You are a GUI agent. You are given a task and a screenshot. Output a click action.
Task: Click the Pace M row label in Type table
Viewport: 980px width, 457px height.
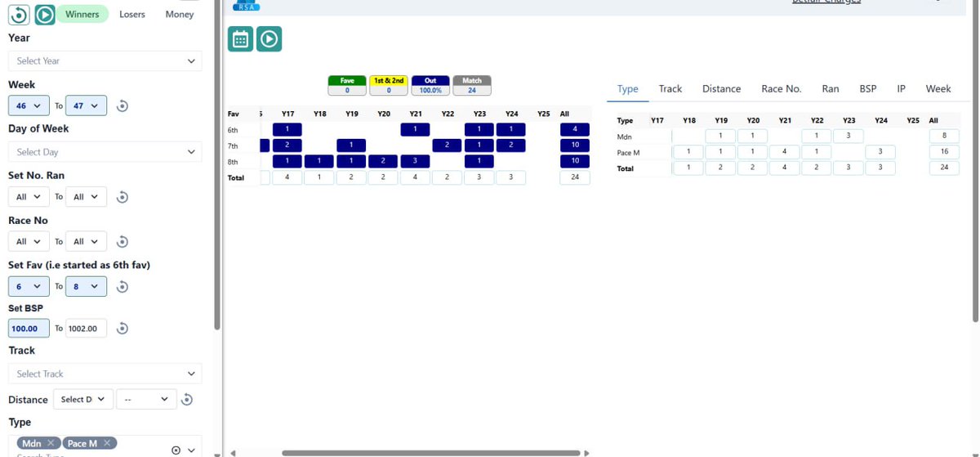point(627,153)
